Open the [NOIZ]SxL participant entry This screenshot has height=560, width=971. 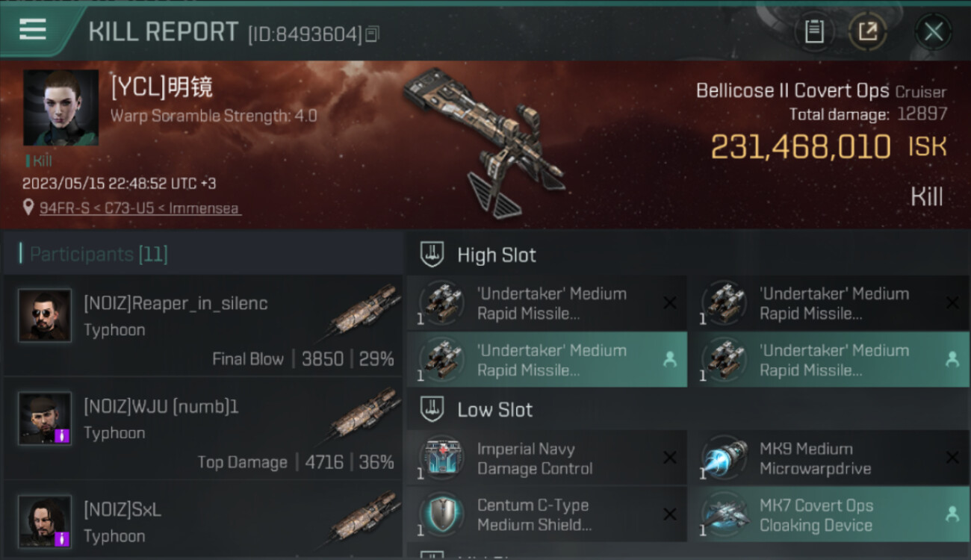[203, 520]
